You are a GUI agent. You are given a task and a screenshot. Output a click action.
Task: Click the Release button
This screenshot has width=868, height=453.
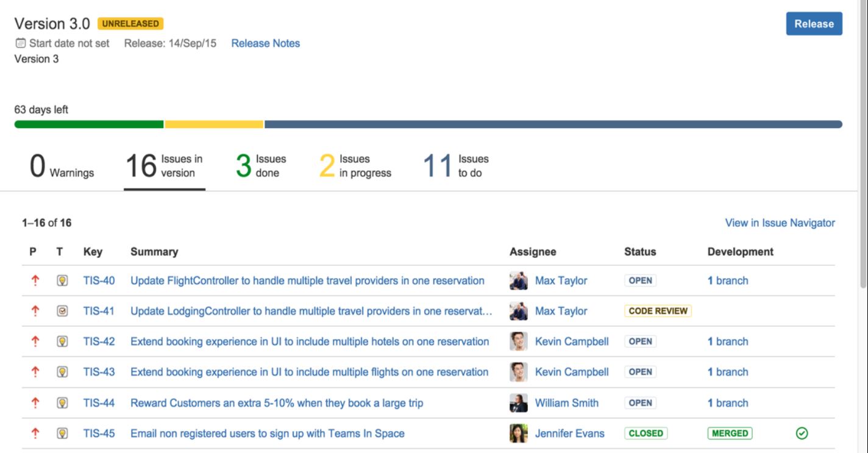(814, 24)
